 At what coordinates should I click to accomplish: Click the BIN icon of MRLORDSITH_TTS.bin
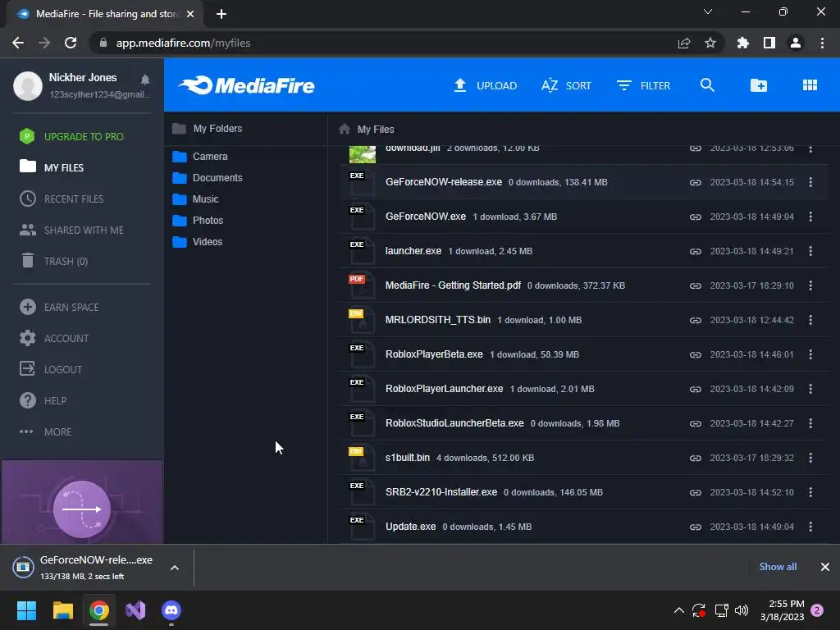tap(362, 320)
